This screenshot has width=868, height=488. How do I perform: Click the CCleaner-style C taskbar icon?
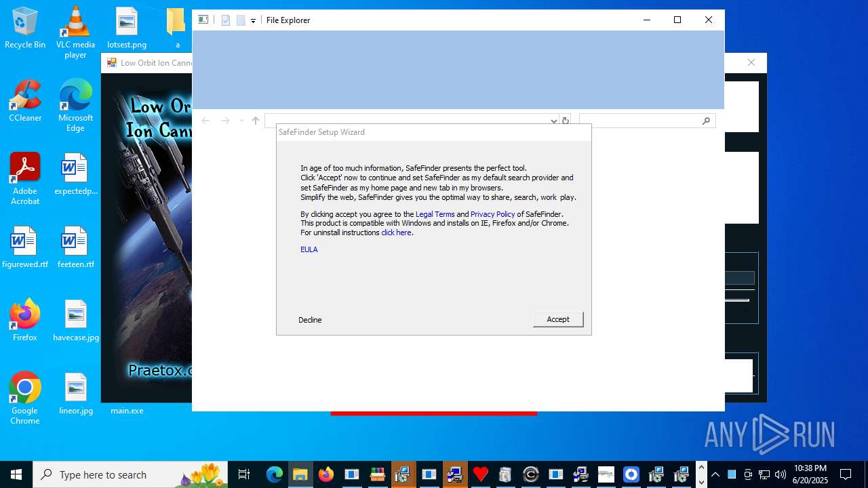click(531, 474)
